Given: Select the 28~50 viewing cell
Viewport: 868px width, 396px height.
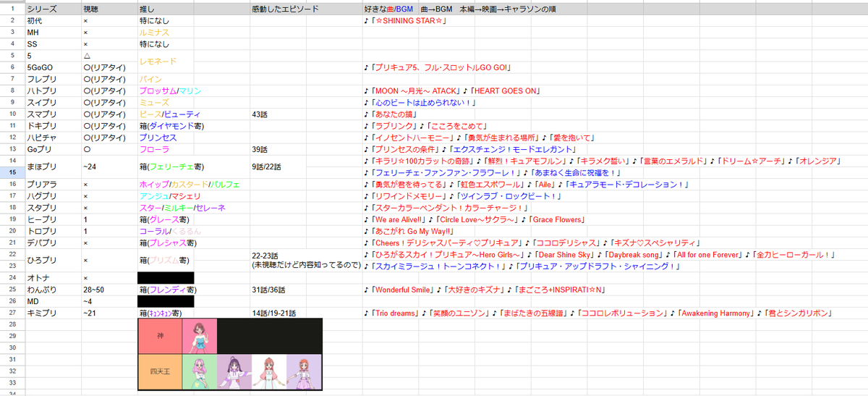Looking at the screenshot, I should click(109, 290).
